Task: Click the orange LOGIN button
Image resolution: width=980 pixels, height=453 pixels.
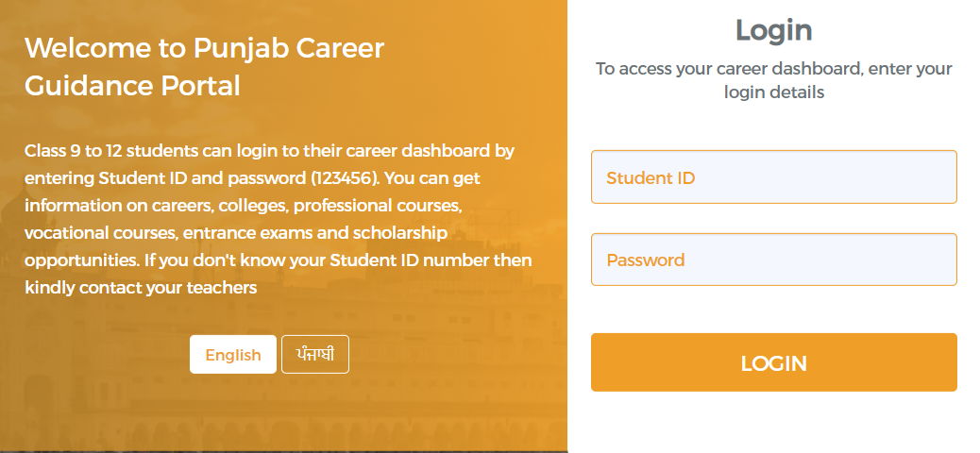Action: (774, 362)
